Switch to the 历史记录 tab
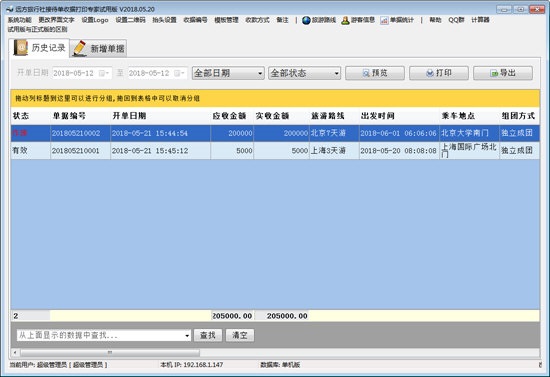Screen dimensions: 550x377 pyautogui.click(x=39, y=48)
